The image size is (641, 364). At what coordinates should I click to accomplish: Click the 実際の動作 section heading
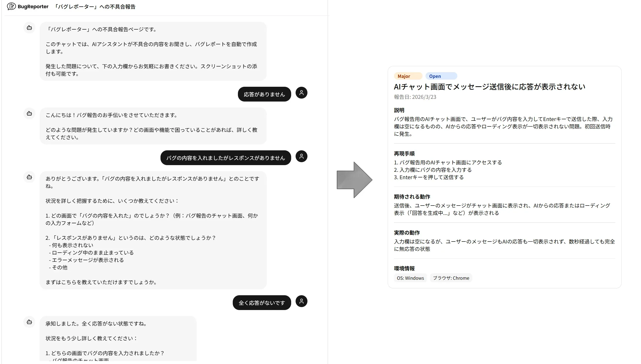(x=407, y=233)
